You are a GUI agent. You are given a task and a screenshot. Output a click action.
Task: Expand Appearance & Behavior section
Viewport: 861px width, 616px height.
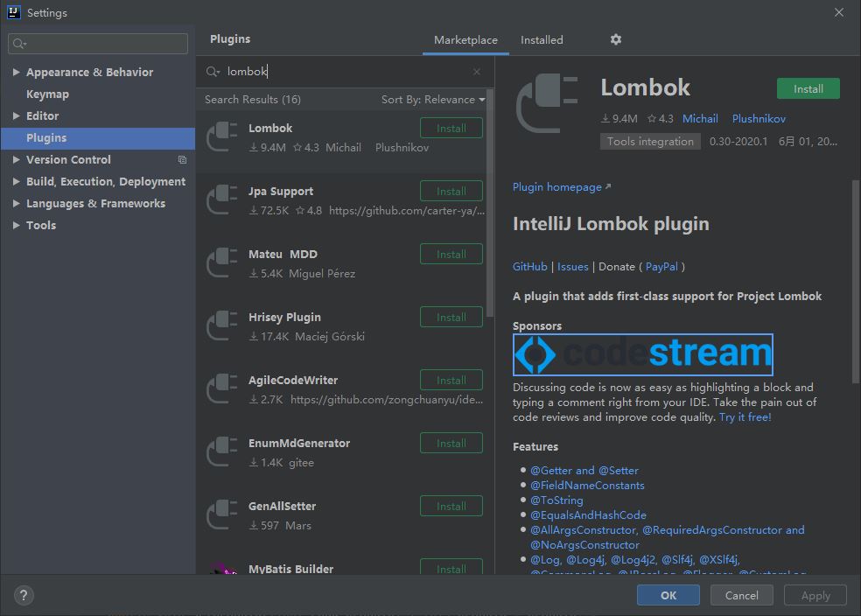(x=16, y=72)
